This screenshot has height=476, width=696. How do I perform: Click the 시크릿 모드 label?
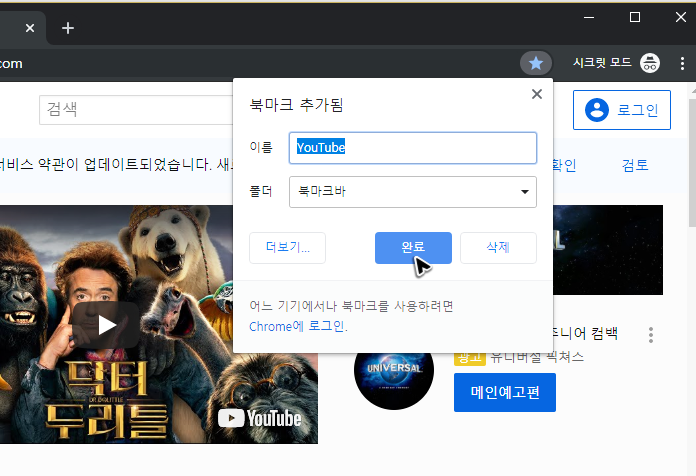pos(602,63)
